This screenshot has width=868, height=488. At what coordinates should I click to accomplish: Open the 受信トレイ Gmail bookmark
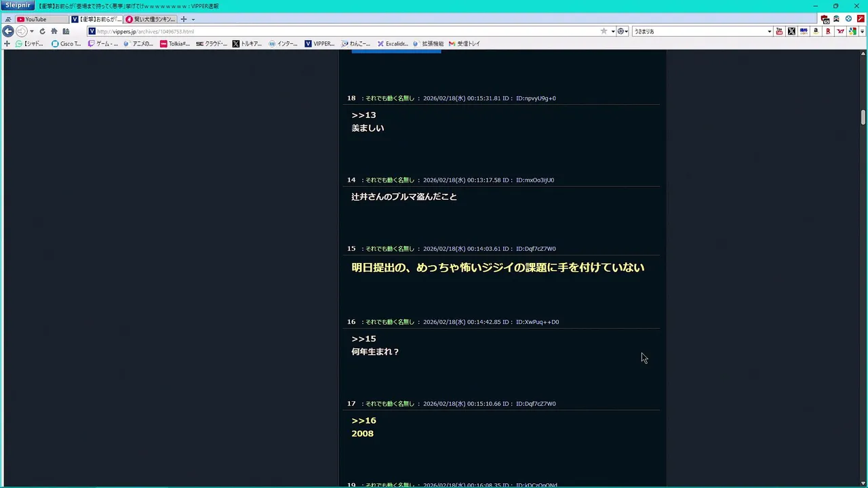coord(465,43)
